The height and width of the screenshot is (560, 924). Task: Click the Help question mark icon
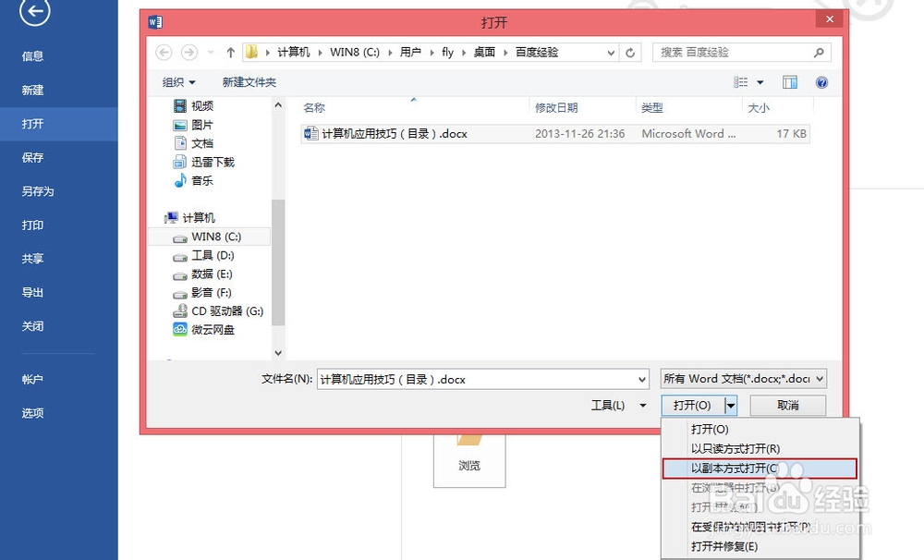821,82
